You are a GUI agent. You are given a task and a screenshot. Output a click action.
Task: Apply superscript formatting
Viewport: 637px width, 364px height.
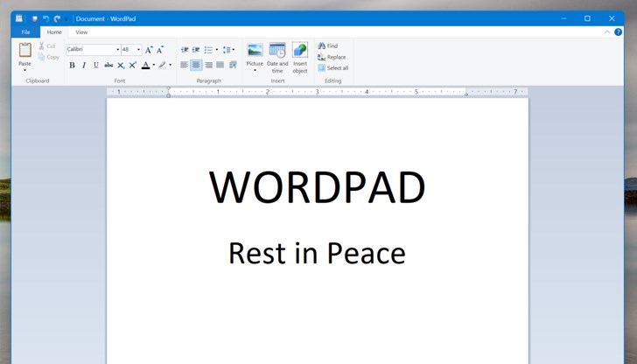133,65
